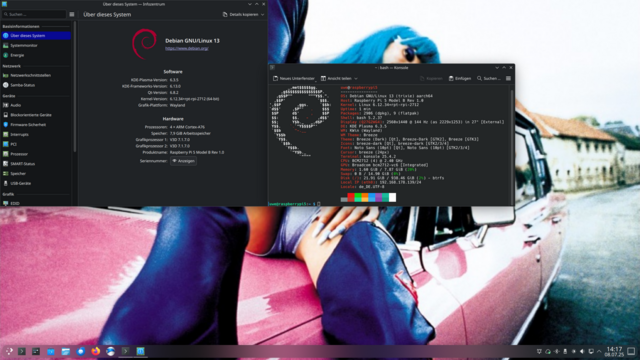
Task: Open the Discover software store icon
Action: [x=51, y=351]
